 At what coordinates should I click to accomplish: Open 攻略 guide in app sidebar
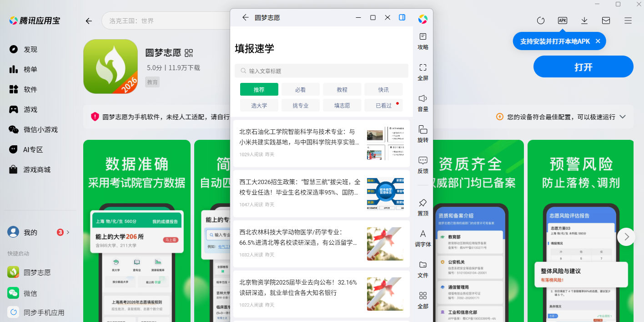(x=423, y=41)
